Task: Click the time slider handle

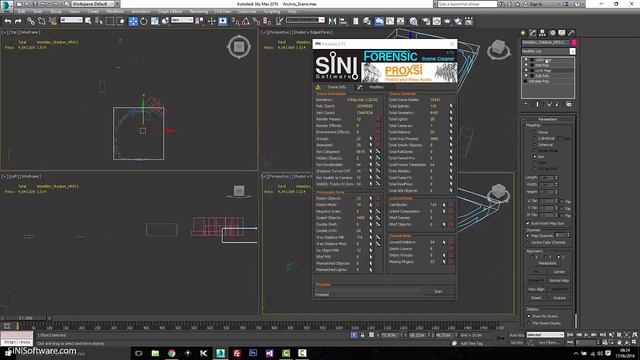Action: pos(25,318)
